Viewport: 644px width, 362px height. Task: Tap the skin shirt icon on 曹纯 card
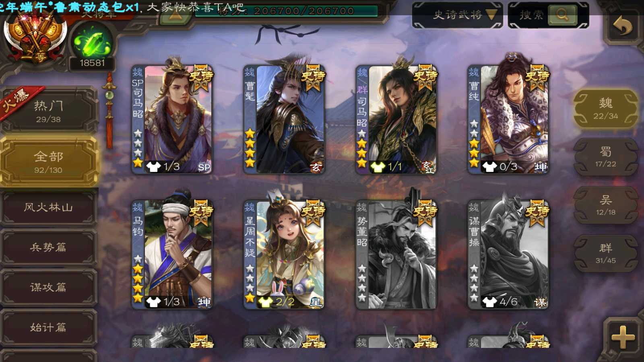point(489,167)
